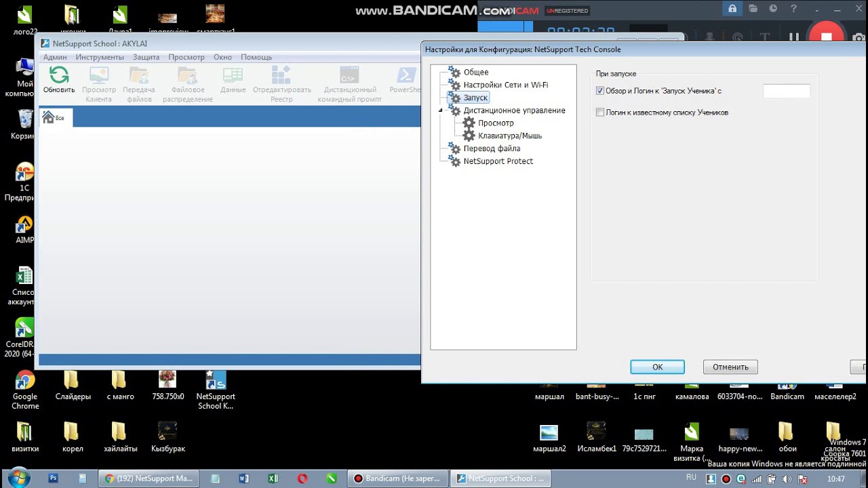Select the Все home tab icon

48,117
